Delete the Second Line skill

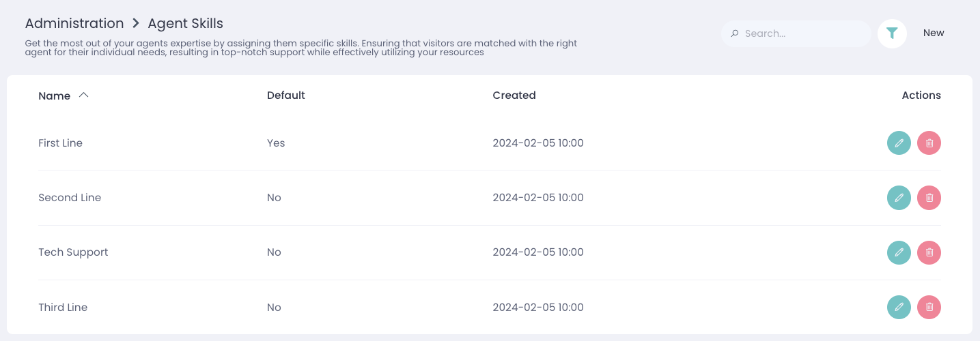click(929, 198)
